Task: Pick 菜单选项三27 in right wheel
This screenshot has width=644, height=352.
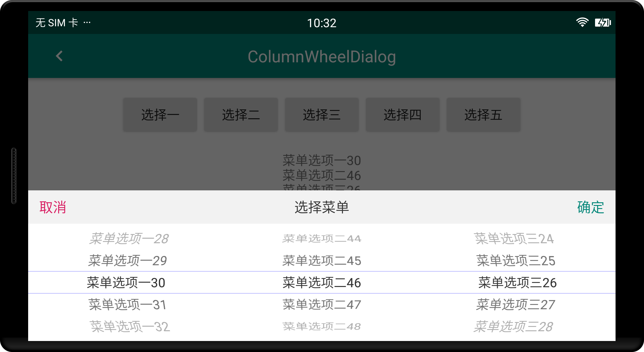Action: [516, 305]
